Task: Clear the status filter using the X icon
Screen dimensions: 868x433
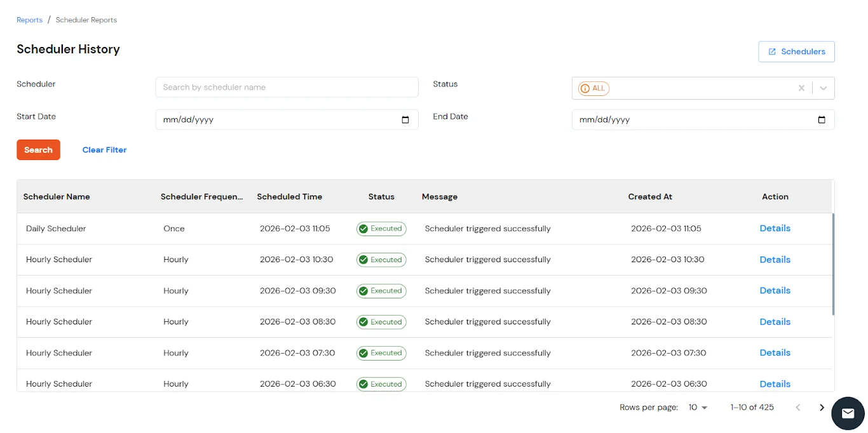Action: click(801, 88)
